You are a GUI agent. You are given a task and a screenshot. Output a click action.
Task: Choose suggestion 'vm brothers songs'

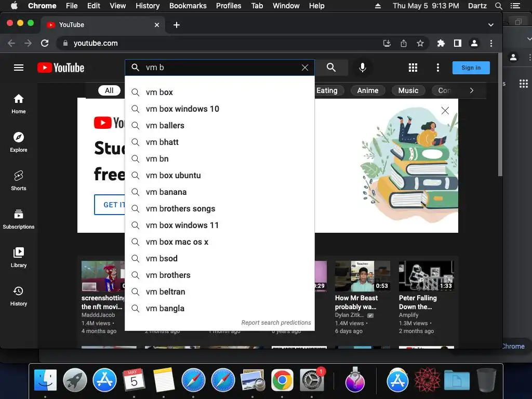click(220, 209)
